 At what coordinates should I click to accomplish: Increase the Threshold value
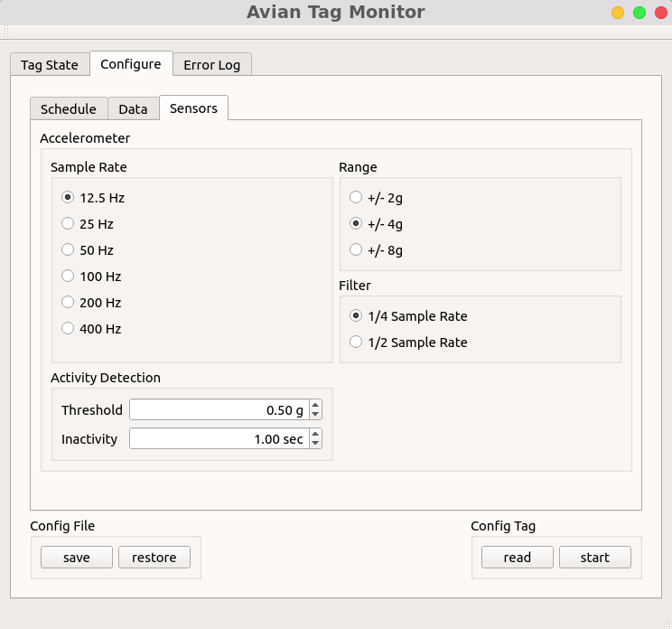tap(315, 405)
